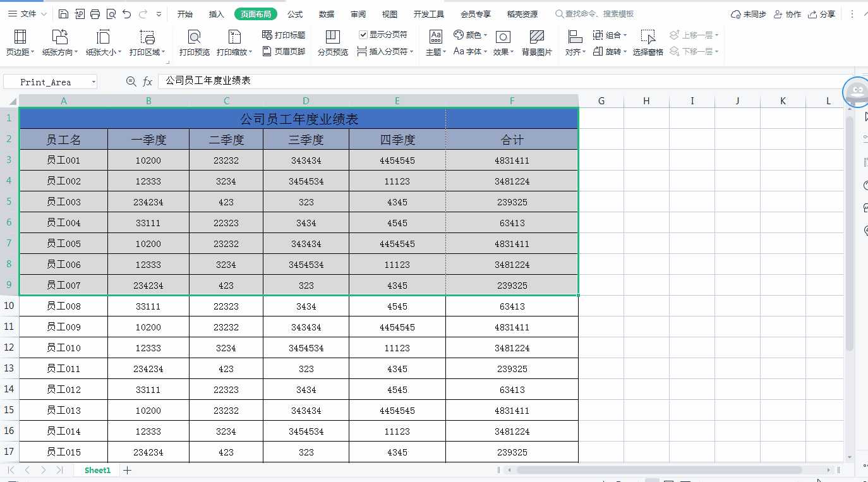Open 页边距 margins tool

pyautogui.click(x=20, y=44)
